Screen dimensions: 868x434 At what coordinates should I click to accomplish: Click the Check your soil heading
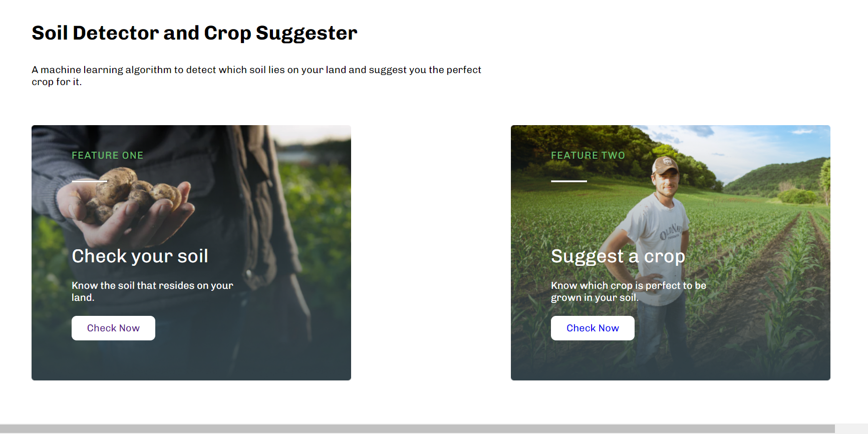coord(140,256)
